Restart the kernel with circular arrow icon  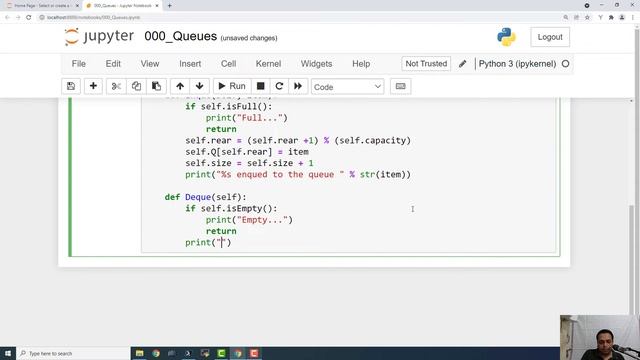click(279, 86)
